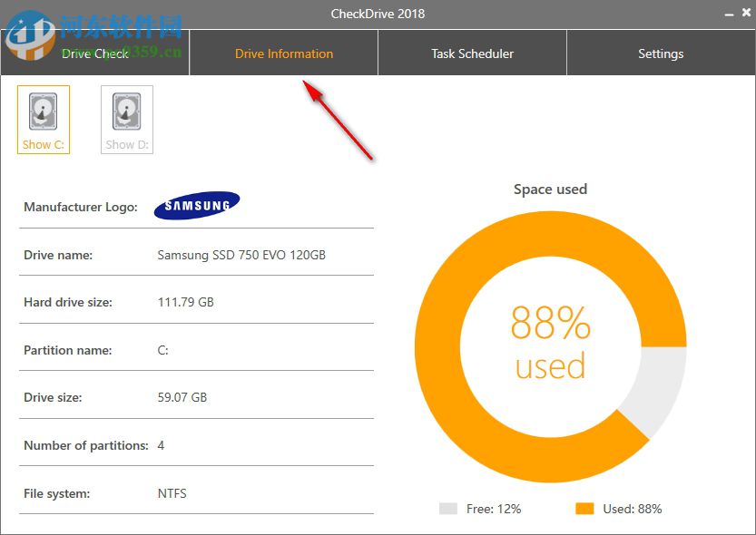Open the Settings tab

(661, 53)
